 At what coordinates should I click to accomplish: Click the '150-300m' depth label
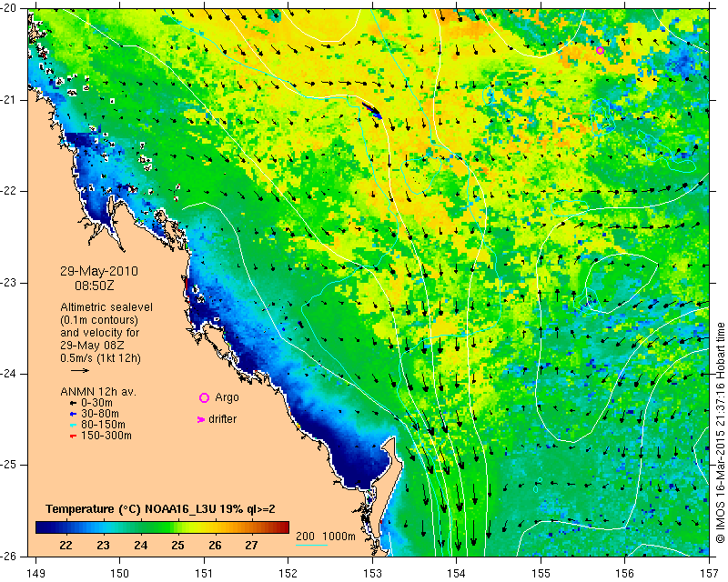tap(106, 436)
